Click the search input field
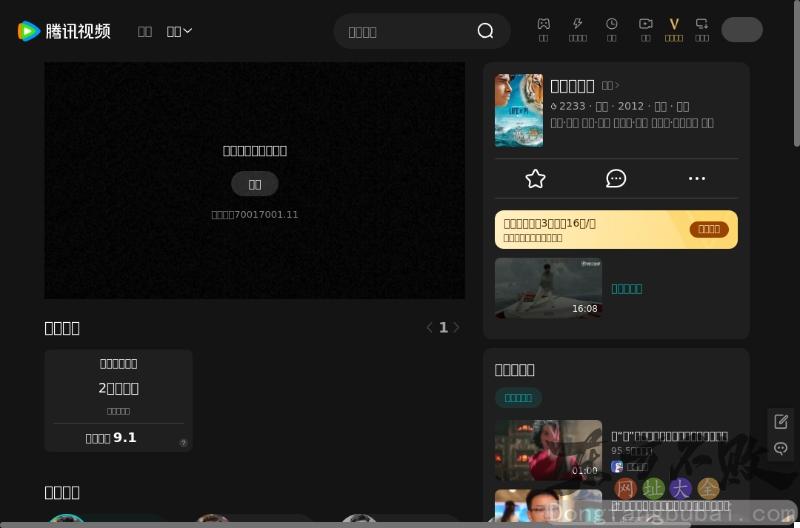 click(405, 31)
